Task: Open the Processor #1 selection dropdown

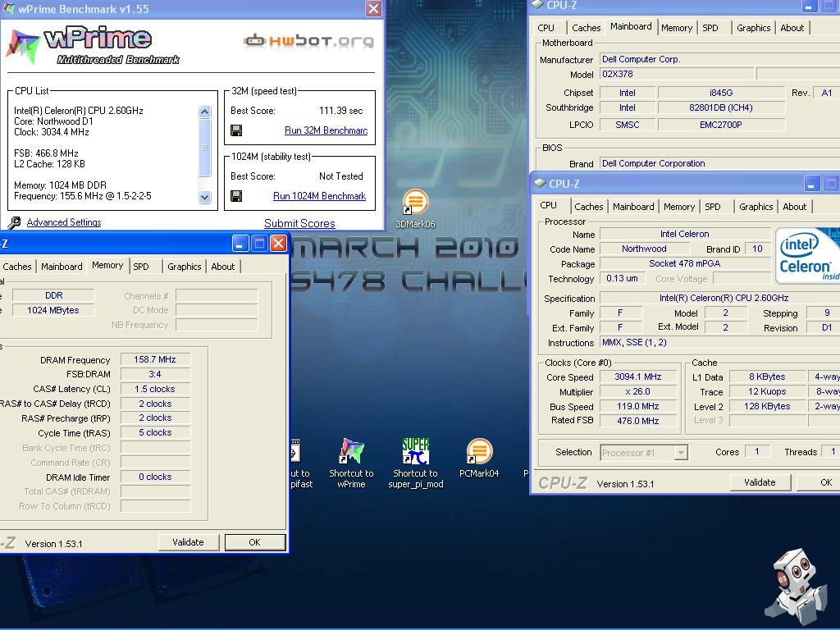Action: coord(680,453)
